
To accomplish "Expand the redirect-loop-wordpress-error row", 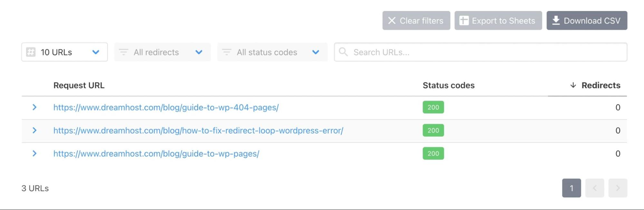I will tap(34, 131).
